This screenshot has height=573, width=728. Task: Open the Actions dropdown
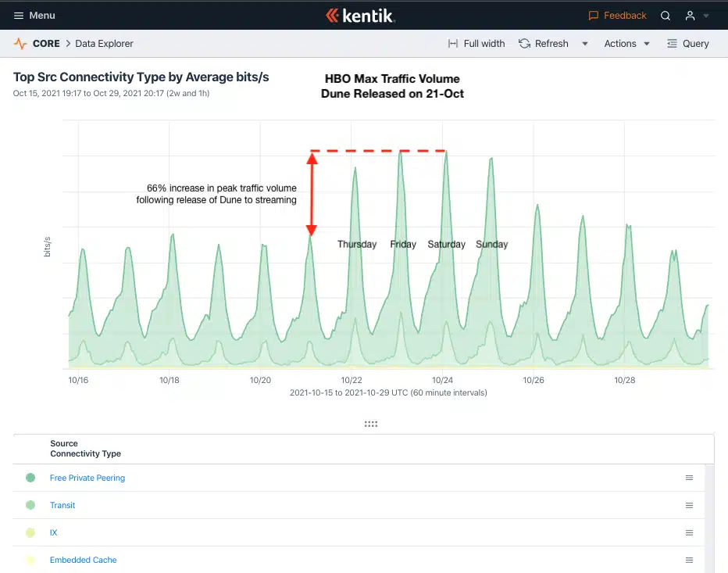626,44
